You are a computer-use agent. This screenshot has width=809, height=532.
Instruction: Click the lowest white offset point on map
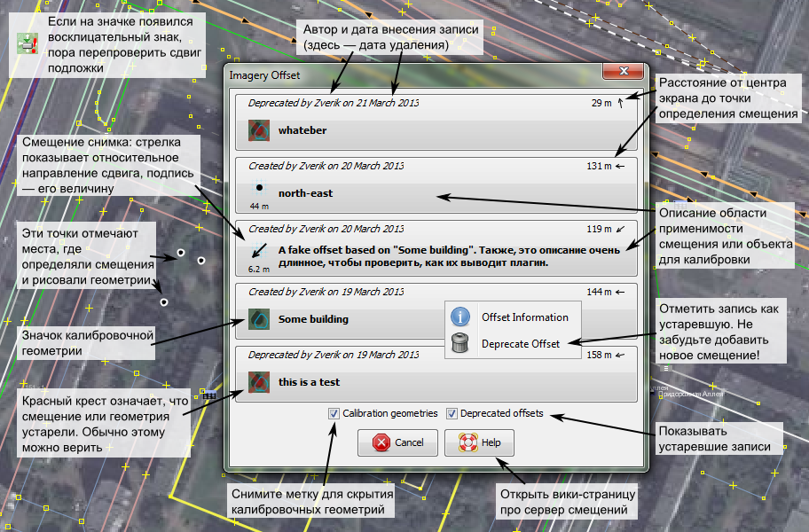point(164,302)
